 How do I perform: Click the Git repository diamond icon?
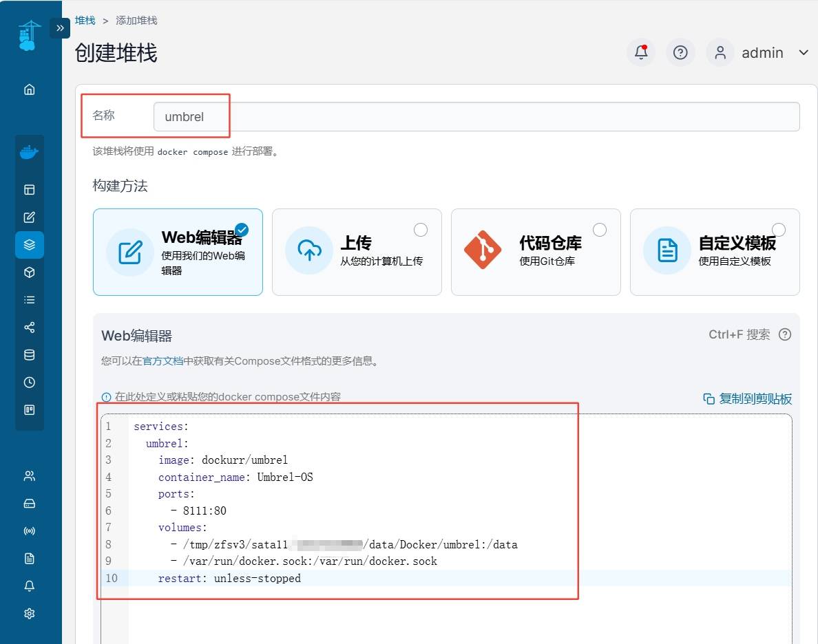(483, 250)
